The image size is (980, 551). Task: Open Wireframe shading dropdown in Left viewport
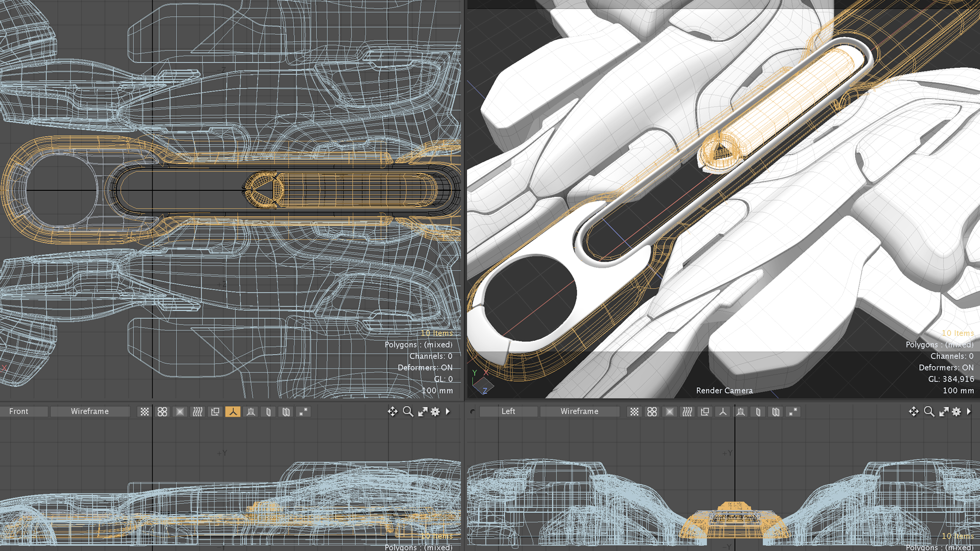(579, 411)
